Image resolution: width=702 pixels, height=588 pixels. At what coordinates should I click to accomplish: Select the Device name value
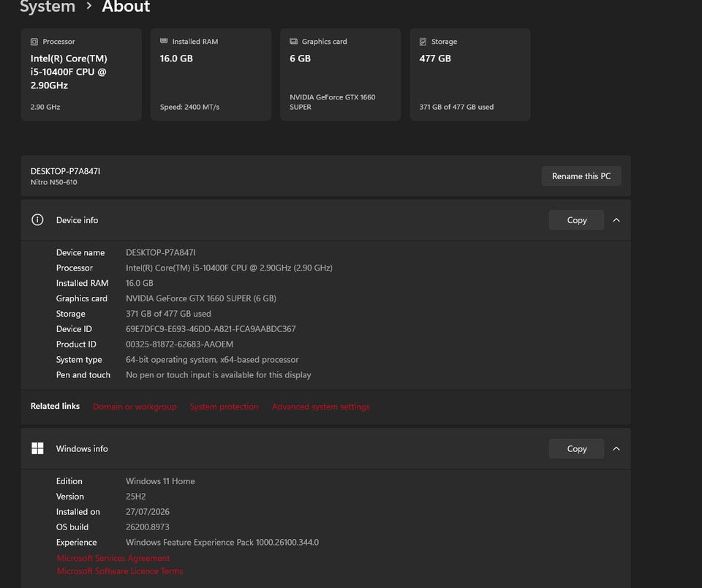coord(161,252)
